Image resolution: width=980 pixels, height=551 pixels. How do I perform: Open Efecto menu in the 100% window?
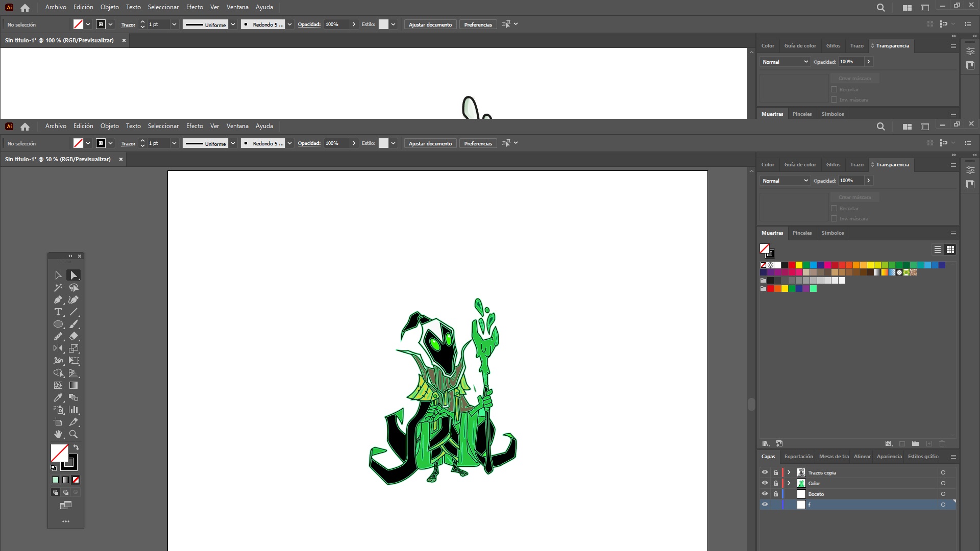pyautogui.click(x=194, y=7)
